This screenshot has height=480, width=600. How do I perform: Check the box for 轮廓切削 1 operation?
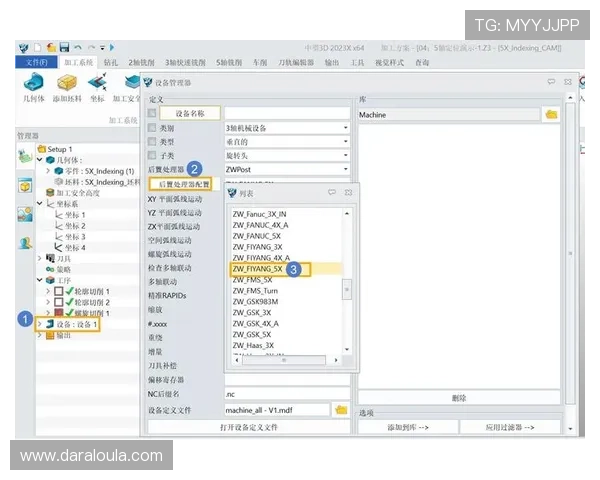coord(58,290)
